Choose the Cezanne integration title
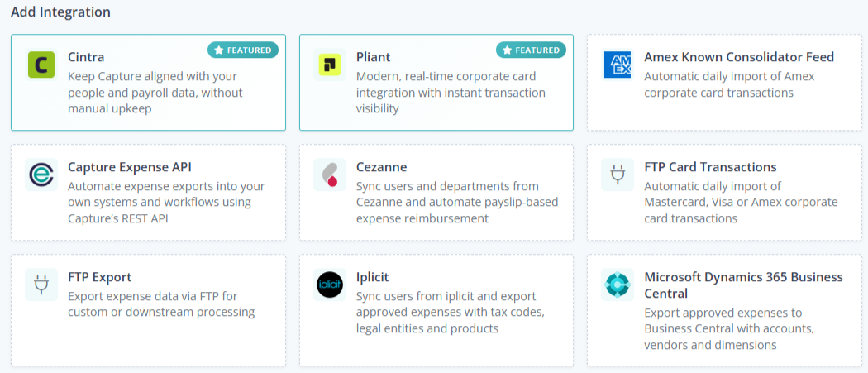868x373 pixels. [381, 167]
